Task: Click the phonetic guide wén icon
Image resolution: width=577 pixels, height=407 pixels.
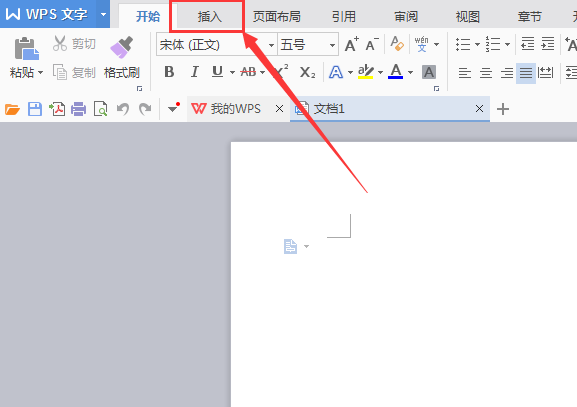Action: 421,44
